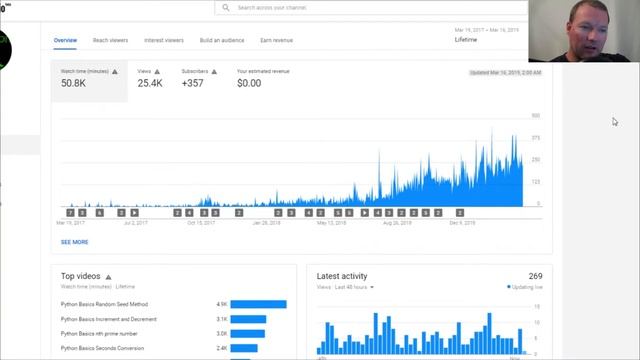Select the Views 25.4K metric card

click(x=150, y=78)
